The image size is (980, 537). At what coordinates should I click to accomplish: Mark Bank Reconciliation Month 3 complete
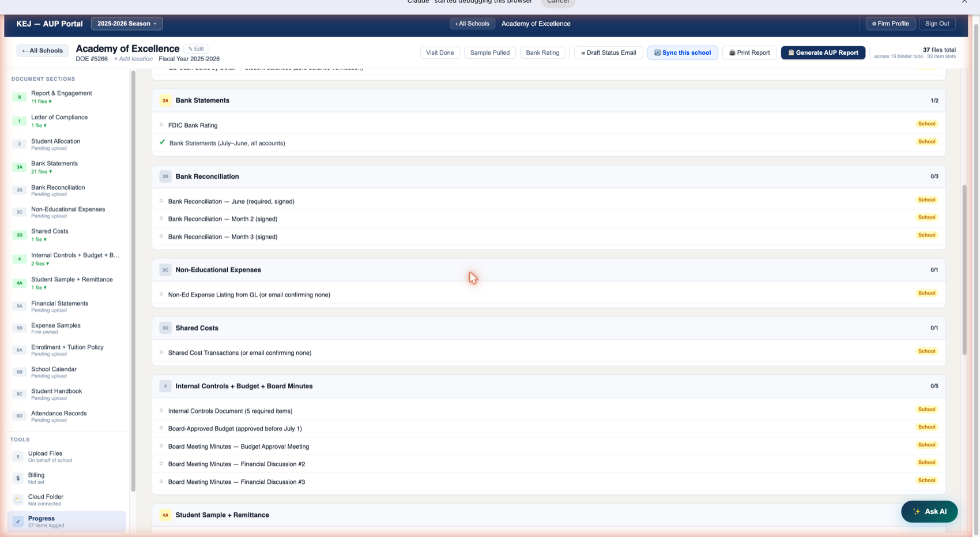click(x=161, y=236)
